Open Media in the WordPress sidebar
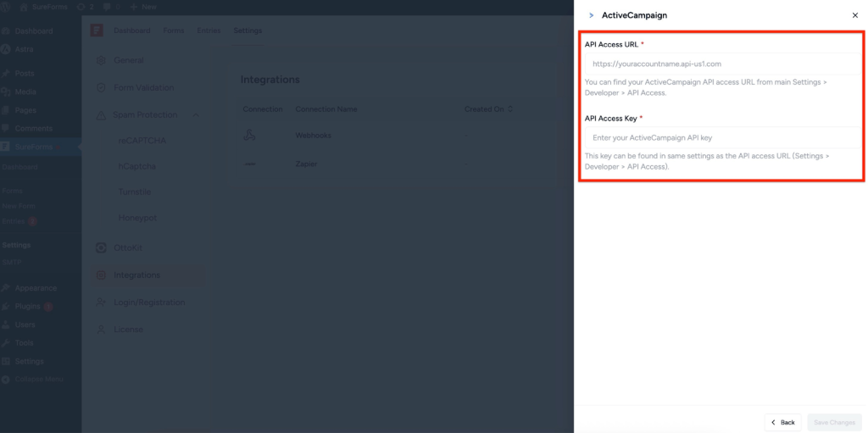 [25, 92]
